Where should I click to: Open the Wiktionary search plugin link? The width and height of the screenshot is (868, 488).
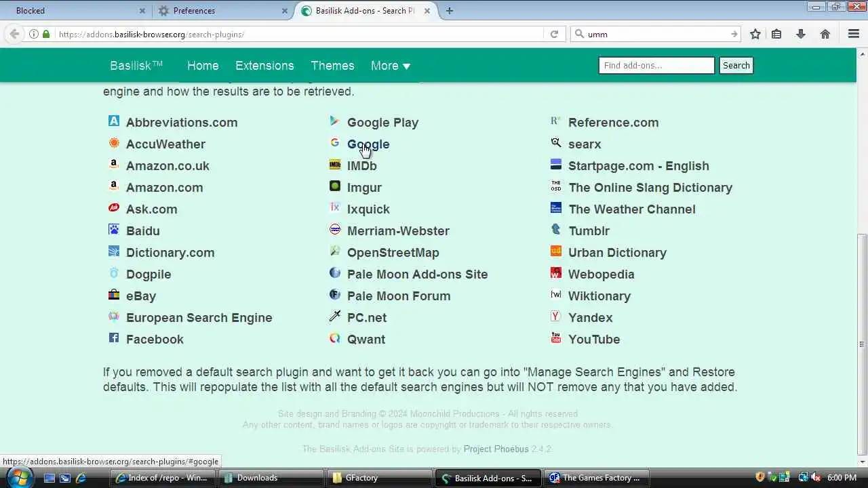coord(599,296)
